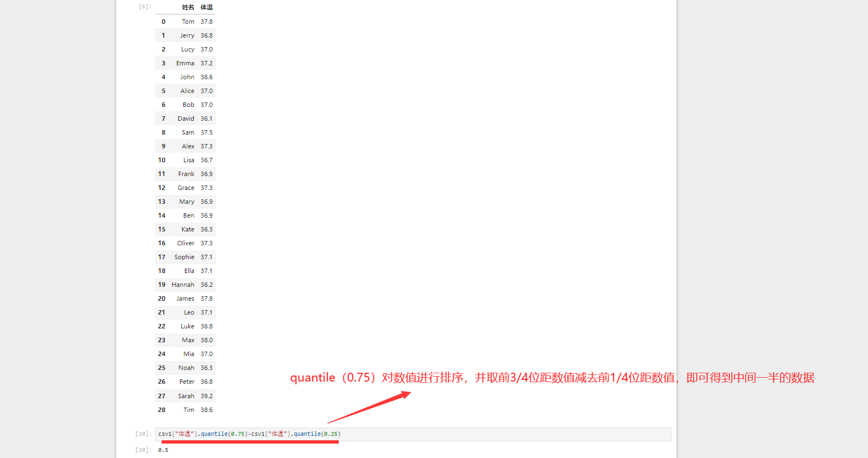868x458 pixels.
Task: Click the input prompt [20] label
Action: coord(143,434)
